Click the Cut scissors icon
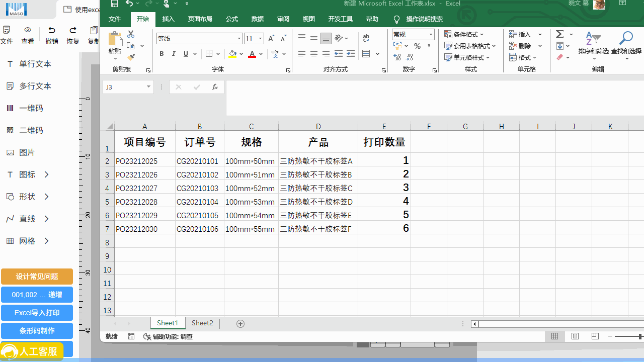 (x=131, y=34)
